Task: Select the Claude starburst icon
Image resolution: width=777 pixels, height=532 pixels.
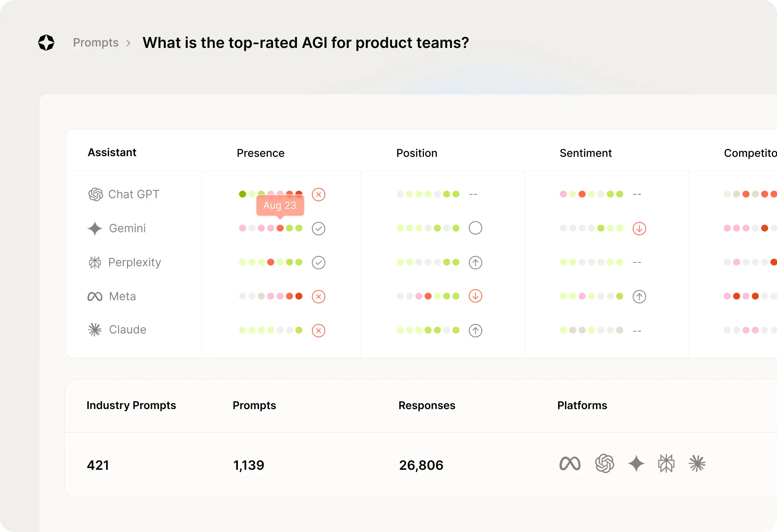Action: click(x=94, y=330)
